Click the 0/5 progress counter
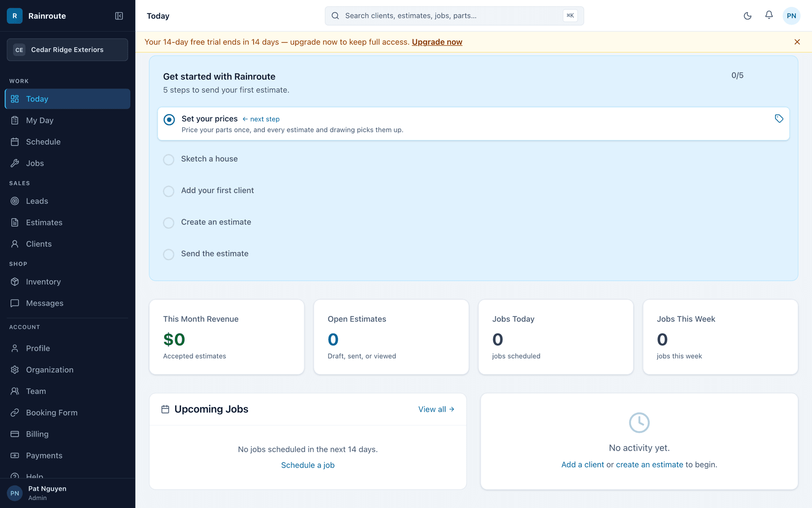Viewport: 812px width, 508px height. coord(737,75)
